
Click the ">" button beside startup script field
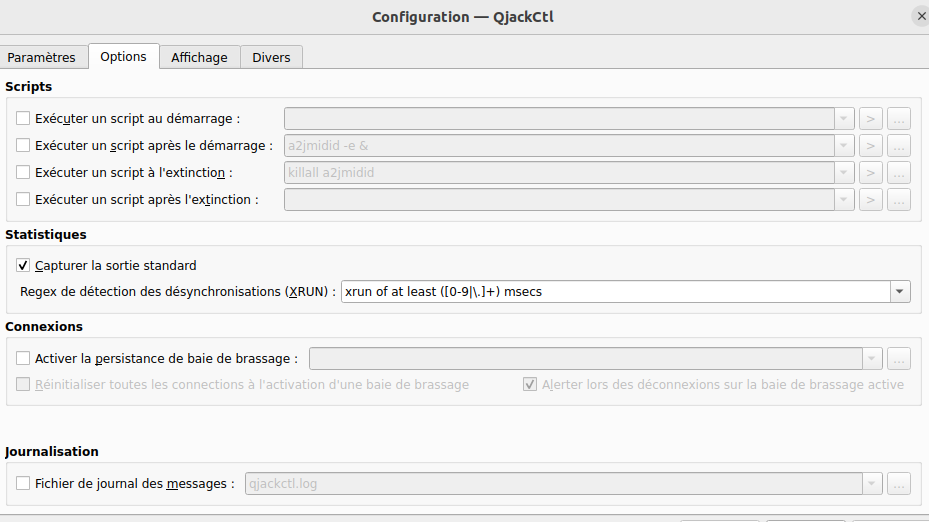point(870,119)
